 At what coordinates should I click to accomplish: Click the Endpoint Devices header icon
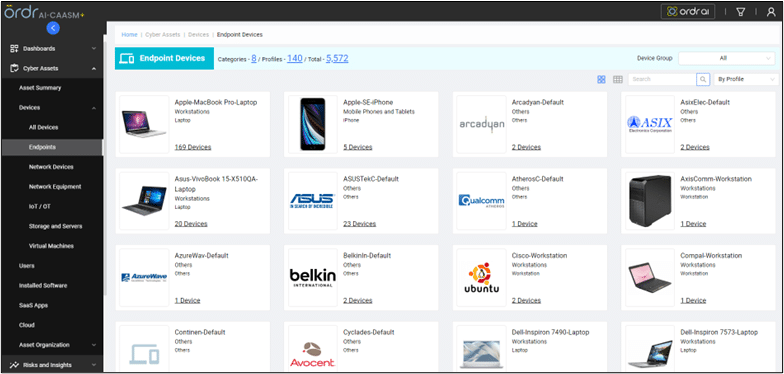point(127,58)
